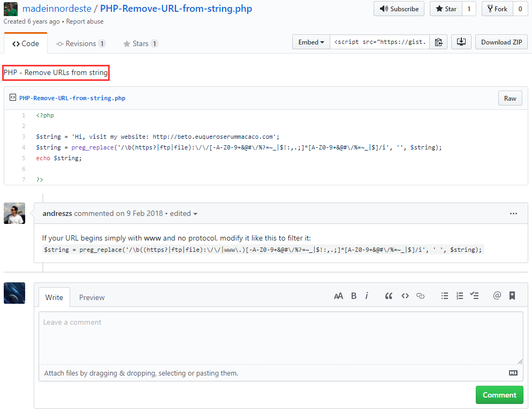This screenshot has height=412, width=532.
Task: Switch to the Preview tab
Action: (92, 297)
